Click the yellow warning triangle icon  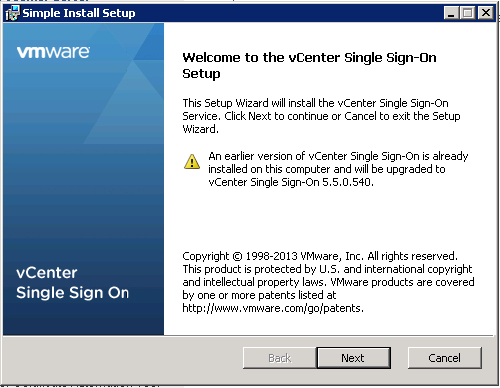point(192,161)
